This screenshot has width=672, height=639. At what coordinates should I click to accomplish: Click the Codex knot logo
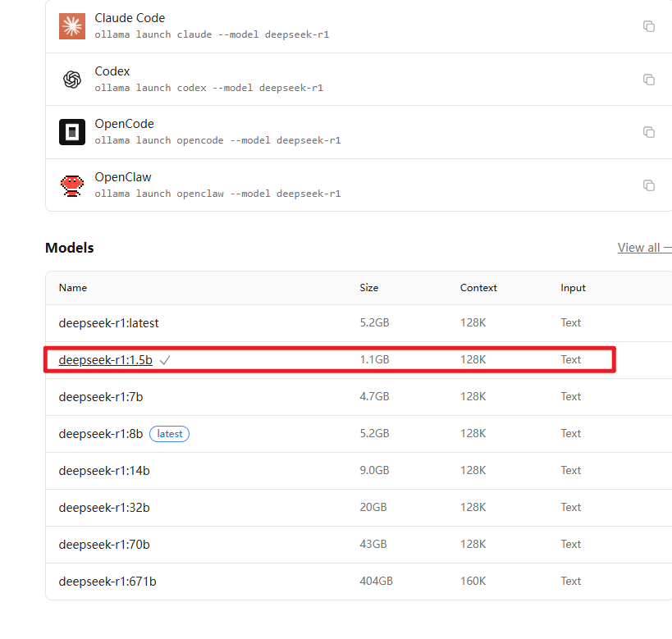point(72,80)
